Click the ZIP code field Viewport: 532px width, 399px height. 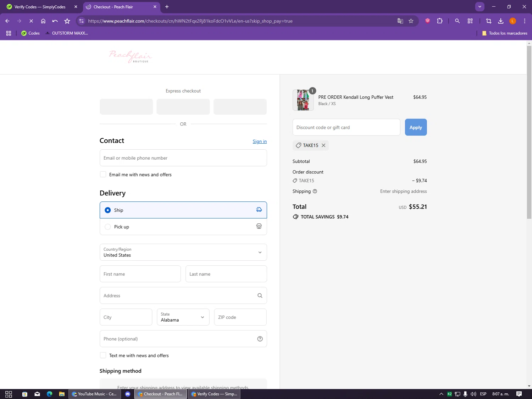click(240, 317)
